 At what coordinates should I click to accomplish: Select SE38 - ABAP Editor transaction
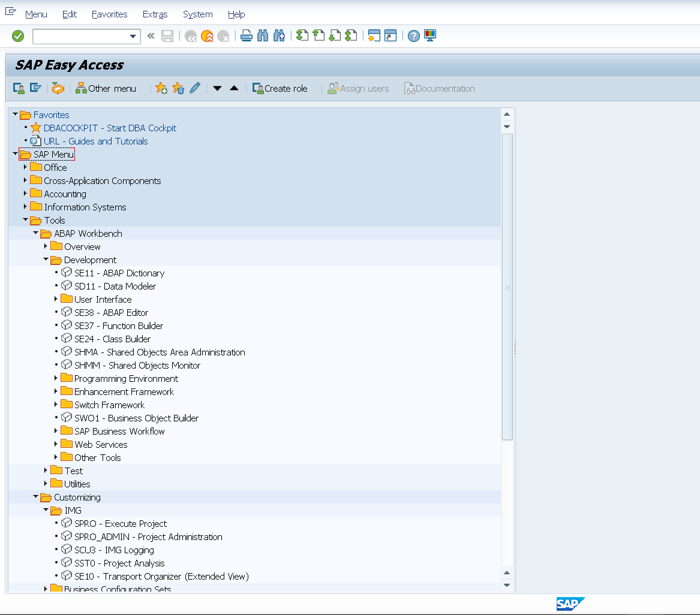coord(111,312)
